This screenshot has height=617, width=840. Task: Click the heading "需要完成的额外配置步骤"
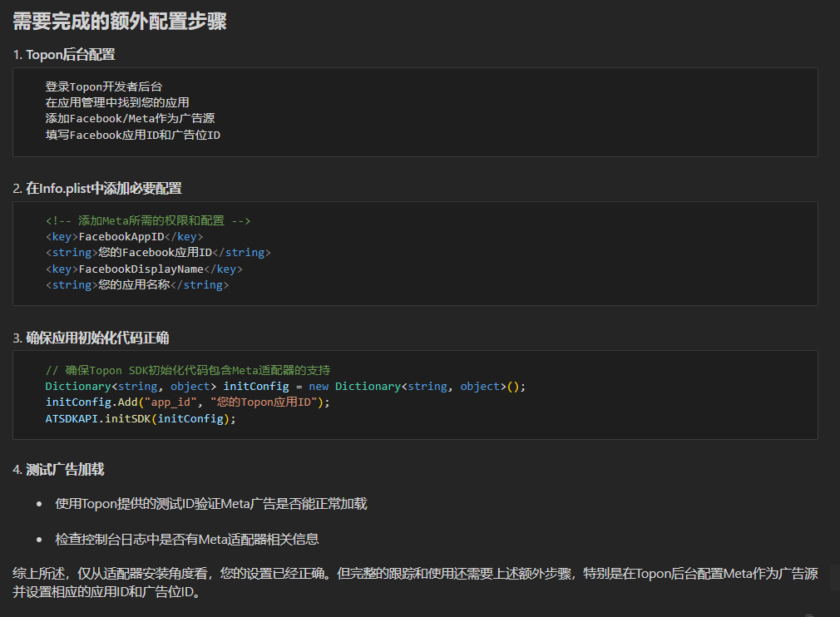click(120, 22)
